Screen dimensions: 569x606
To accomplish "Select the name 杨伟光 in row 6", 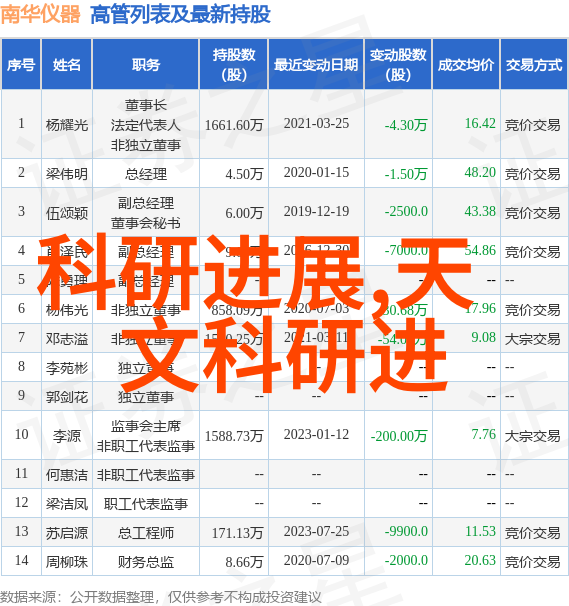I will 67,310.
